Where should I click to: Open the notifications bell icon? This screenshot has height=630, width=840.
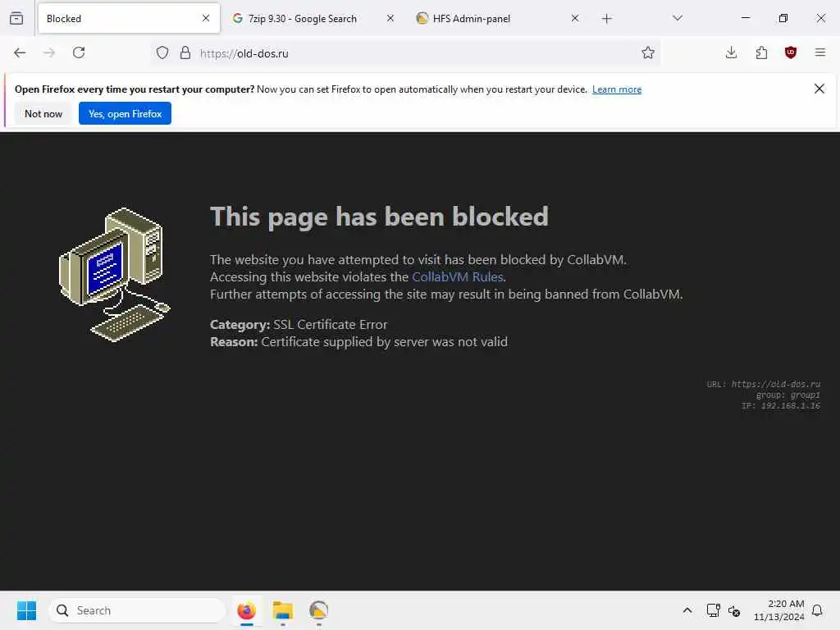(x=817, y=610)
